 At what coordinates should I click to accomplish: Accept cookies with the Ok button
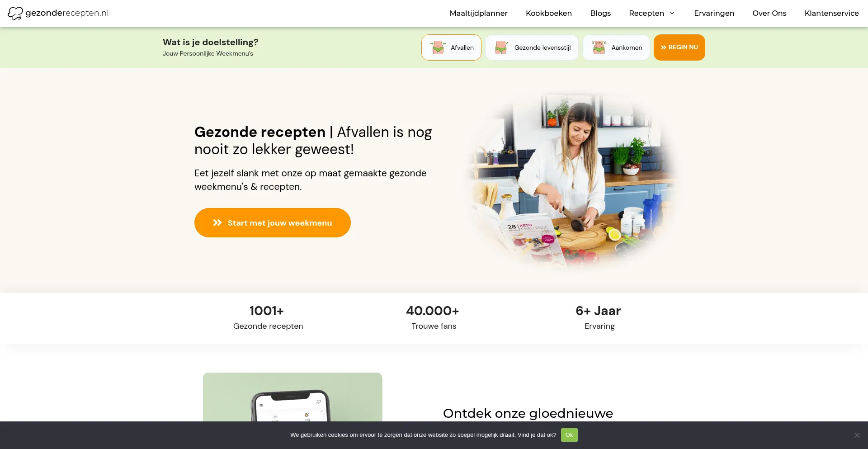pyautogui.click(x=569, y=435)
